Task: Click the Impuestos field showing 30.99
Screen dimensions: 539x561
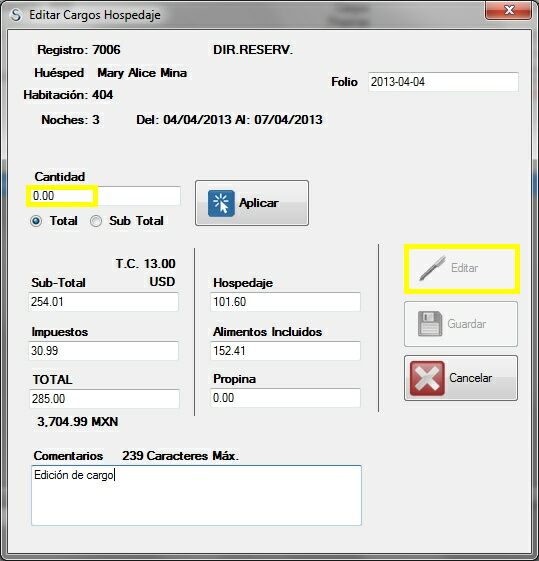Action: pyautogui.click(x=103, y=351)
